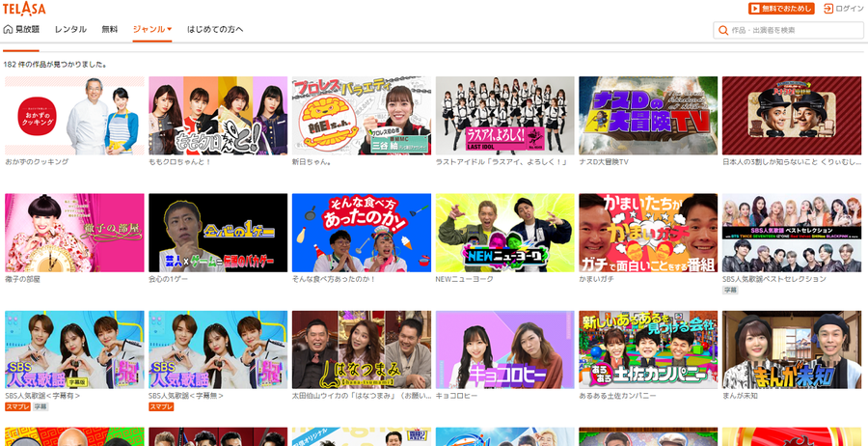Click the おかずのクッキング title text
Viewport: 868px width, 446px height.
click(37, 162)
